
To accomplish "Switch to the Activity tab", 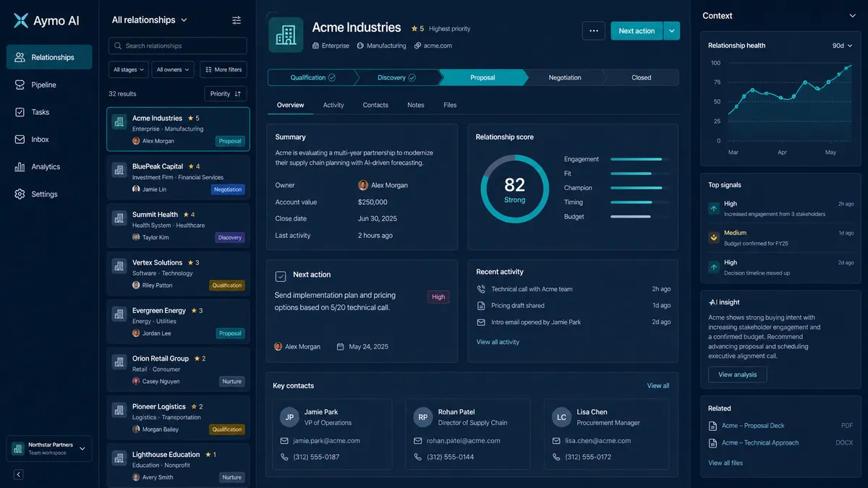I will click(x=333, y=105).
